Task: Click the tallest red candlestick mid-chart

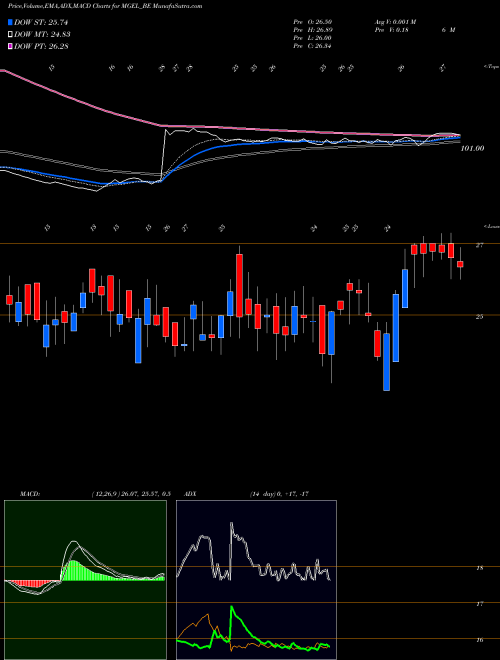Action: point(239,286)
